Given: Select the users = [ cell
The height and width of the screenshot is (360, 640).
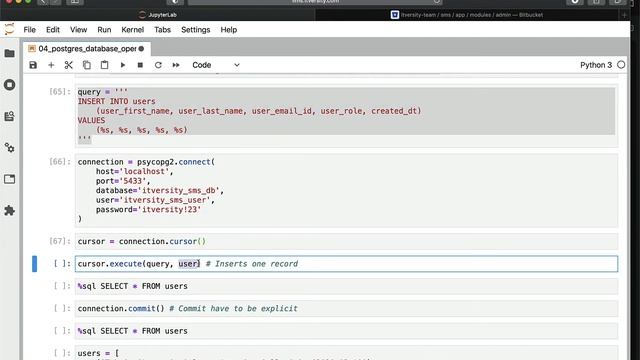Looking at the screenshot, I should [x=346, y=353].
